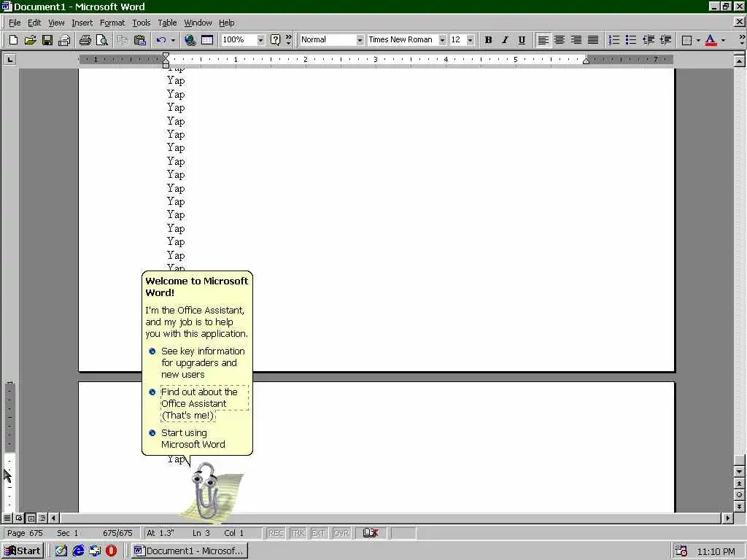
Task: Jump to the next page double arrow
Action: 739,506
